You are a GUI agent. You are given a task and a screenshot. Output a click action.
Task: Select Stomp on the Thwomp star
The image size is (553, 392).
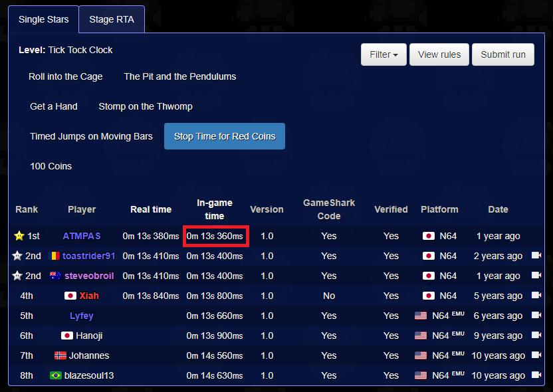(x=146, y=106)
